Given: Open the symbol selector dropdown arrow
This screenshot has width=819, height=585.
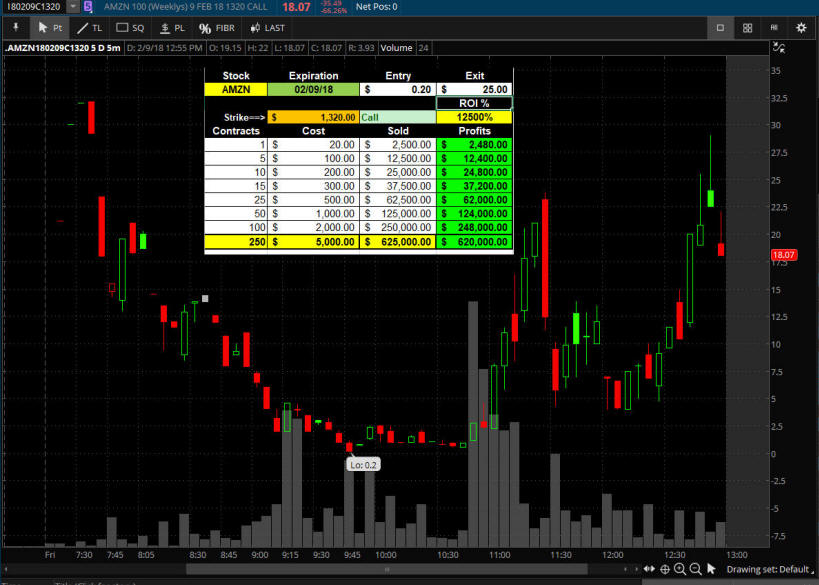Looking at the screenshot, I should 73,7.
